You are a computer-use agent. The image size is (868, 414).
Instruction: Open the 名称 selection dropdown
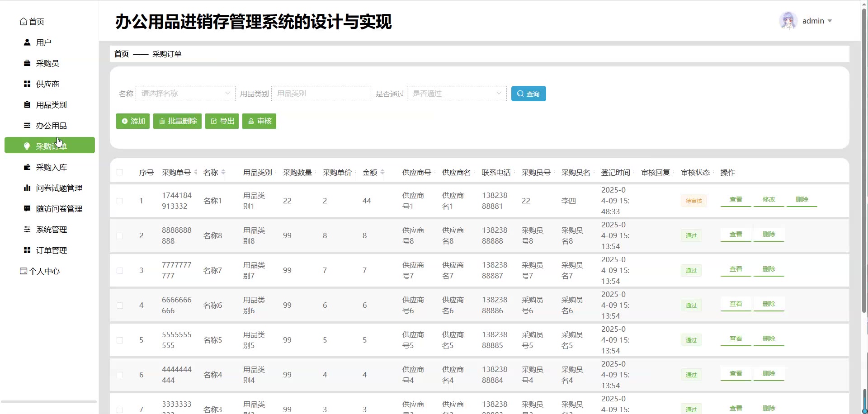[x=185, y=94]
